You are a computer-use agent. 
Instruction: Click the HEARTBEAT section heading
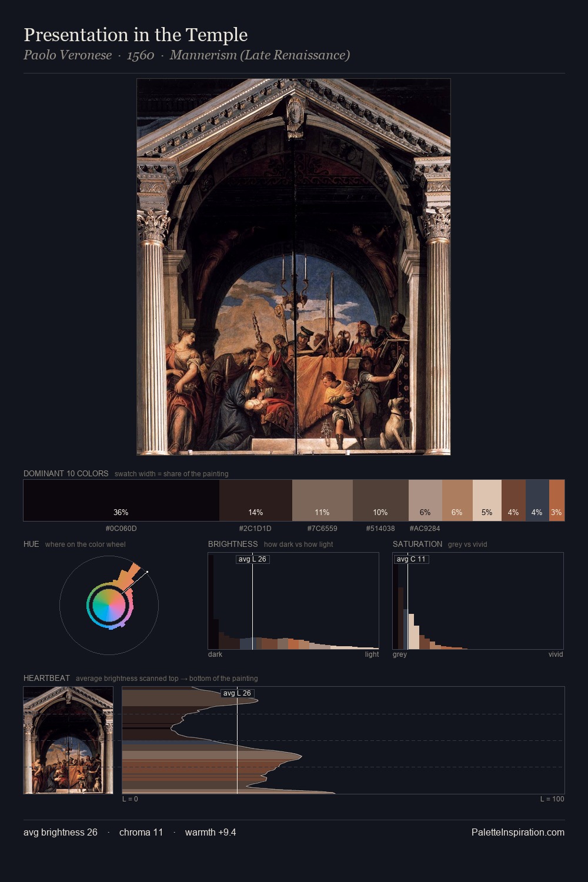point(46,678)
